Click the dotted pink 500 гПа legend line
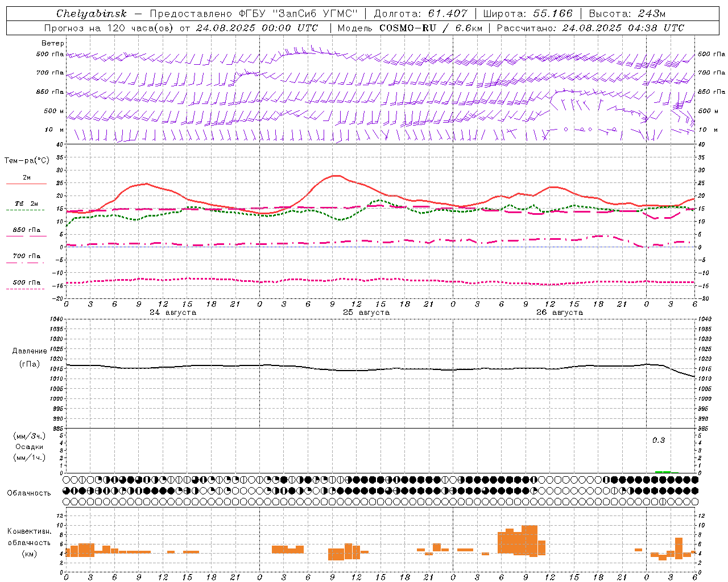 (x=26, y=289)
